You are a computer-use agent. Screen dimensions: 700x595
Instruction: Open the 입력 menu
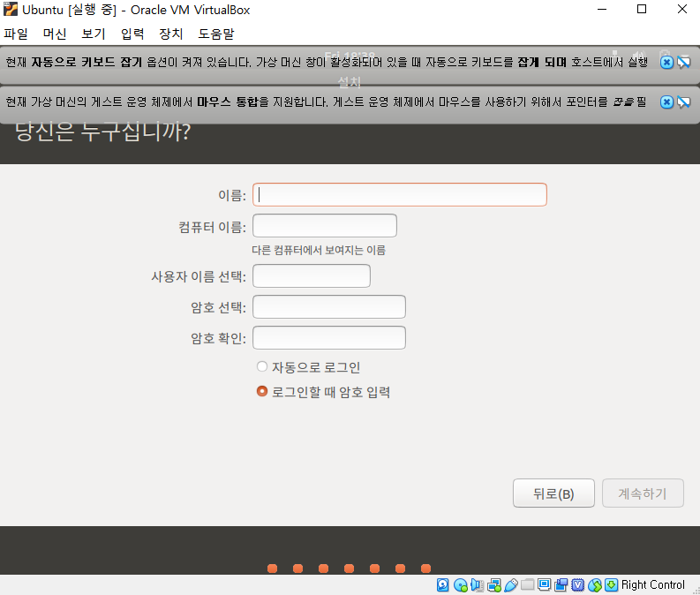coord(132,34)
